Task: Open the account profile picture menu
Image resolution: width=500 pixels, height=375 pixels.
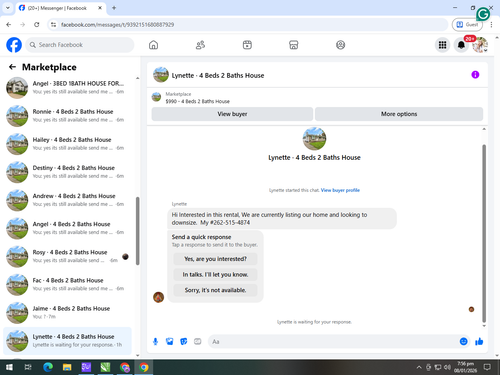Action: [480, 45]
